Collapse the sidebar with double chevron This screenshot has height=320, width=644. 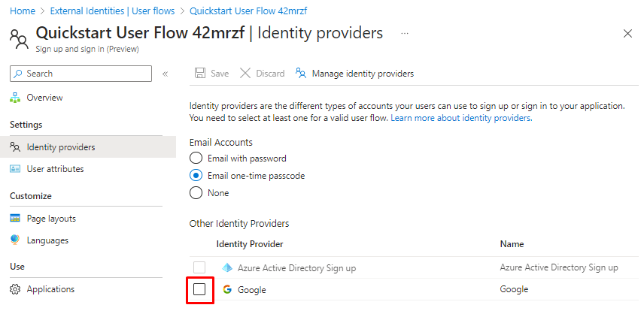pyautogui.click(x=165, y=74)
